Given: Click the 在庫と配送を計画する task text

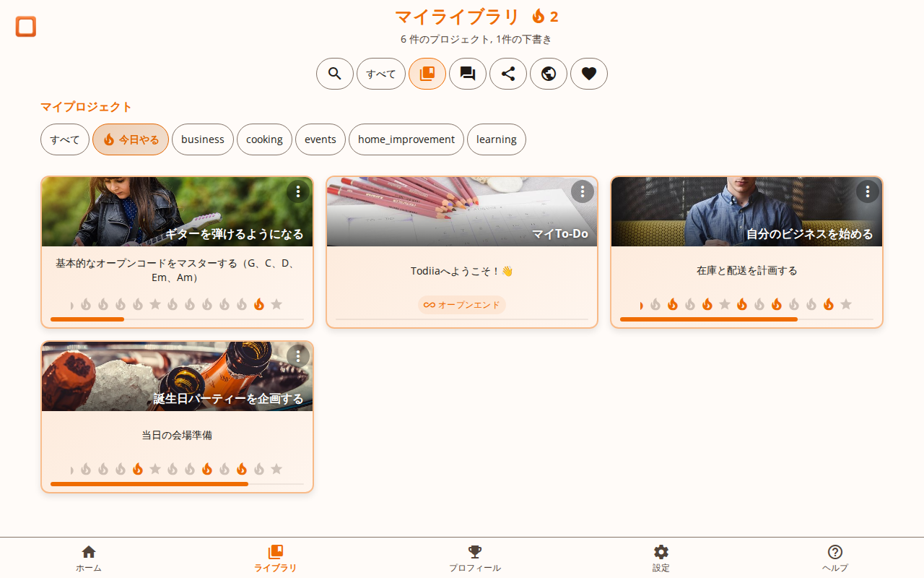Looking at the screenshot, I should [747, 271].
